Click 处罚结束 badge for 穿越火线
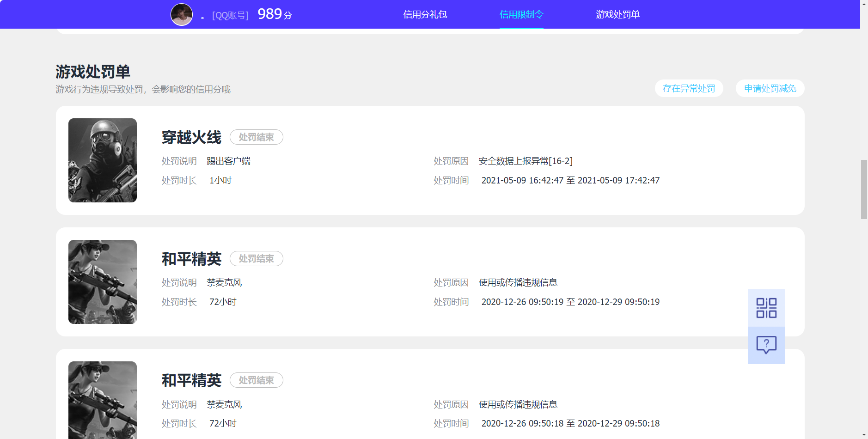This screenshot has height=439, width=868. point(257,137)
